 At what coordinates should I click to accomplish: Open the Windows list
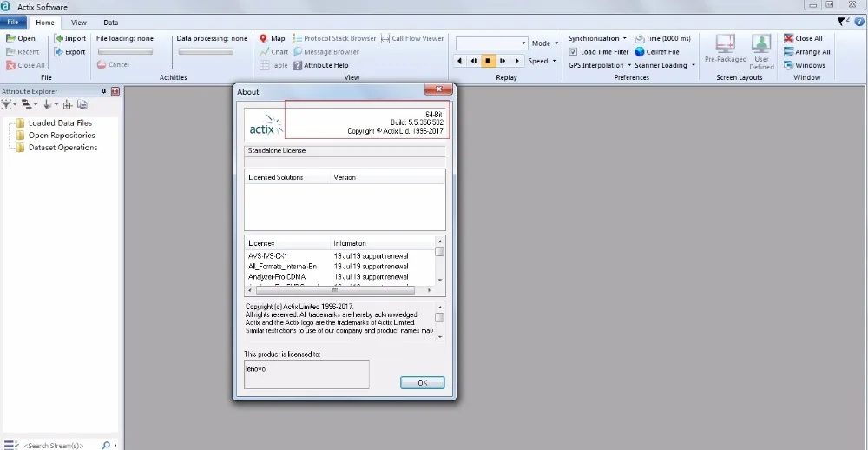tap(805, 65)
